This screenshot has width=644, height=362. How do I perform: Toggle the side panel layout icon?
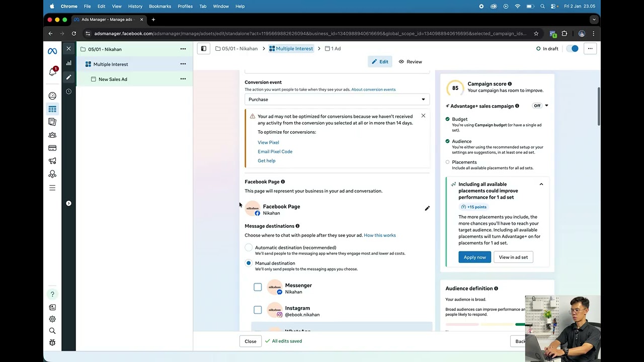pyautogui.click(x=204, y=49)
